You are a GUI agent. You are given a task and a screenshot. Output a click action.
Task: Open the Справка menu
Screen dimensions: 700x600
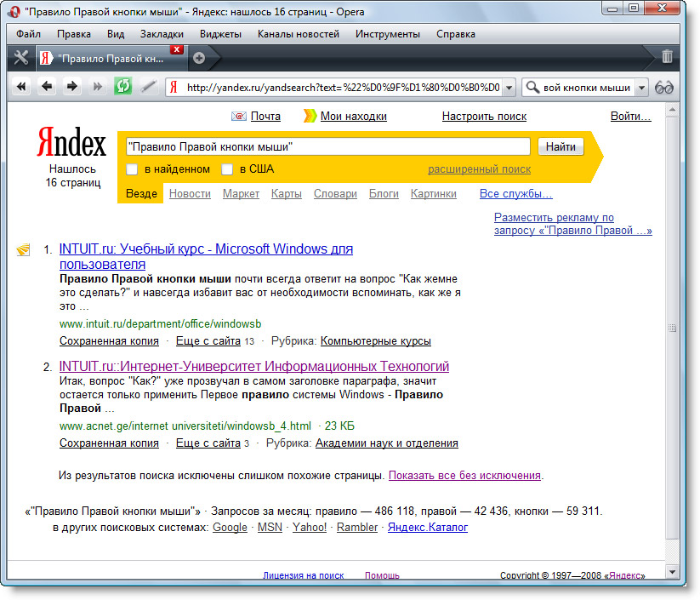click(x=455, y=34)
